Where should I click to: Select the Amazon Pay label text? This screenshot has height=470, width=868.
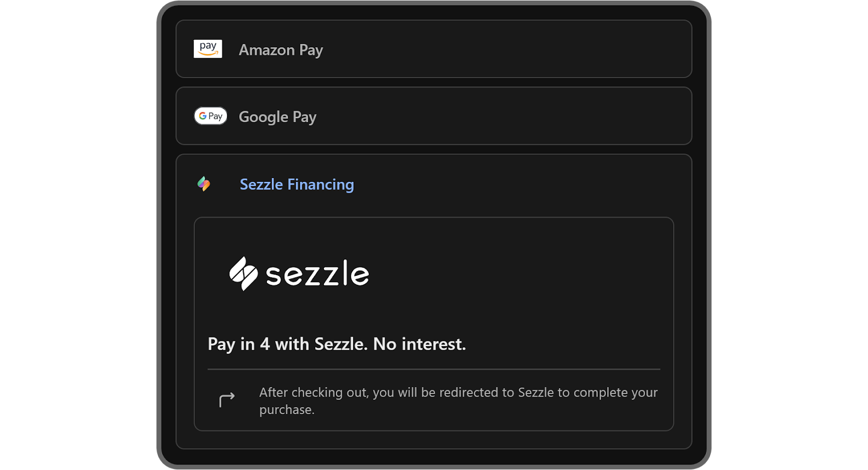(280, 50)
